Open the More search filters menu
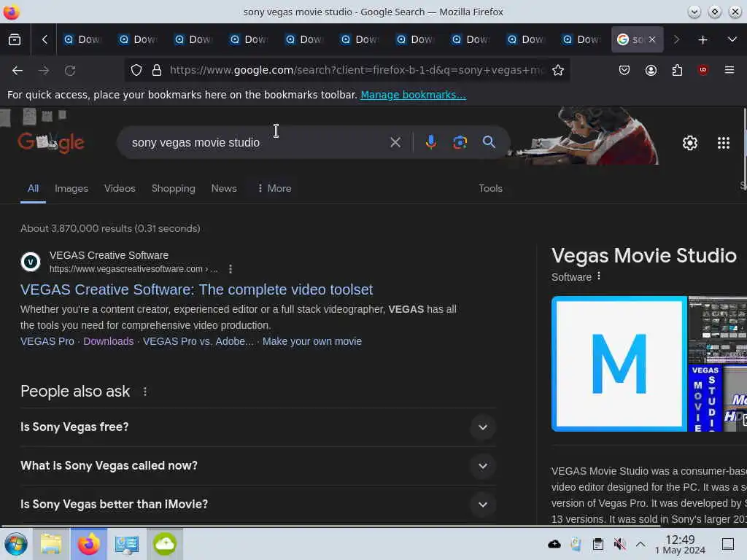 tap(274, 189)
